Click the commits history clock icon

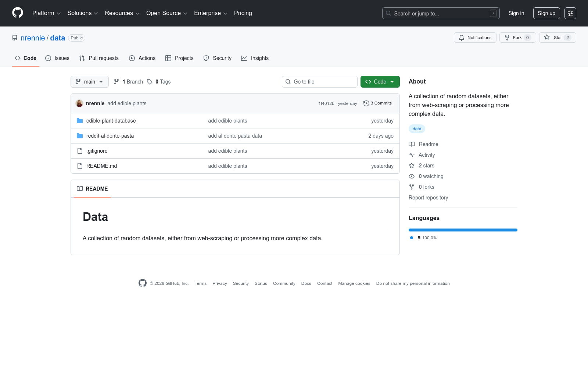(x=366, y=103)
